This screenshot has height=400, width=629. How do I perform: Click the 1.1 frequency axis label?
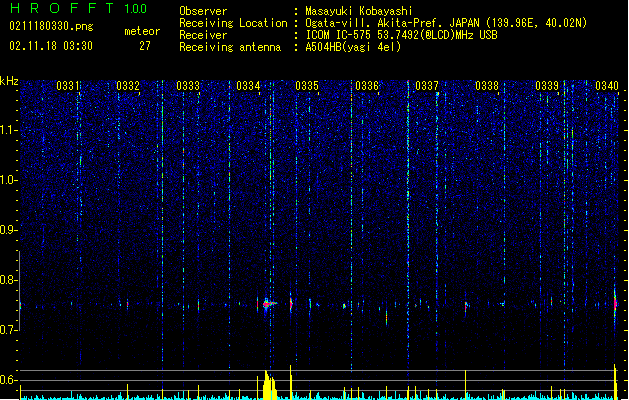(8, 130)
